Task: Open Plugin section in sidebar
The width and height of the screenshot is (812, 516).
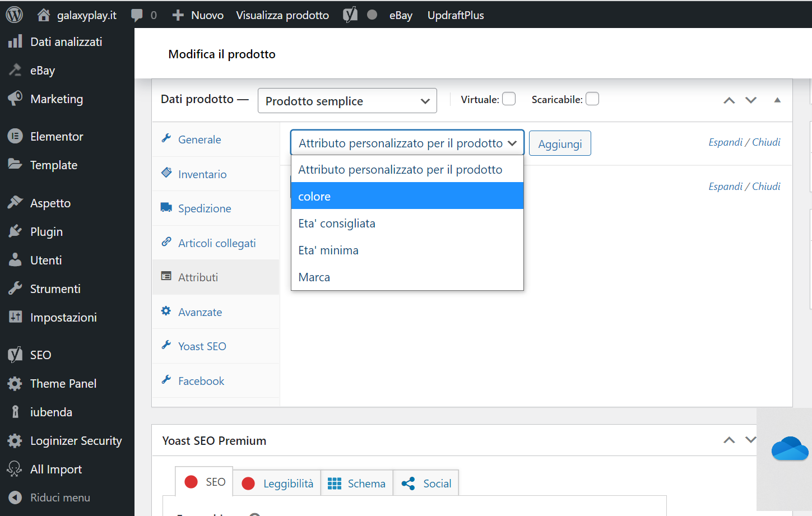Action: 46,232
